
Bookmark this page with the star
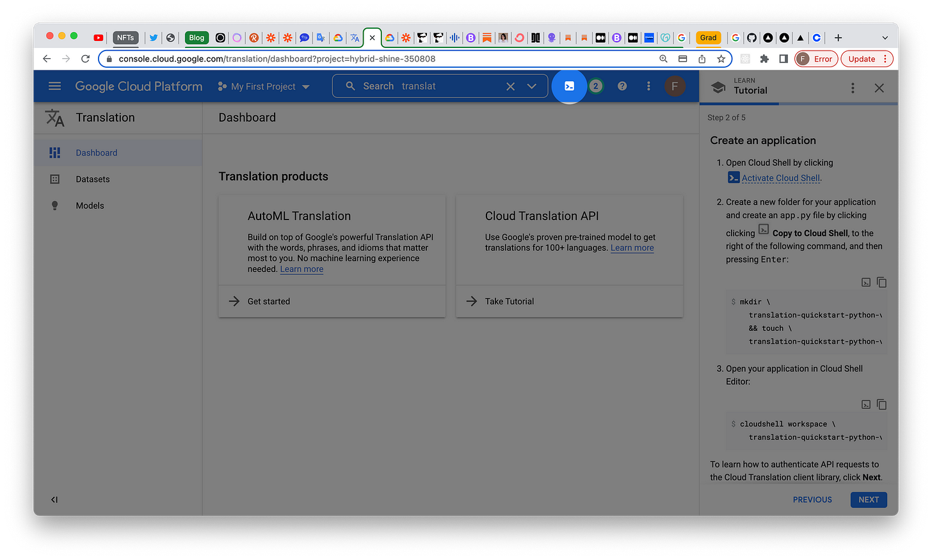point(721,59)
